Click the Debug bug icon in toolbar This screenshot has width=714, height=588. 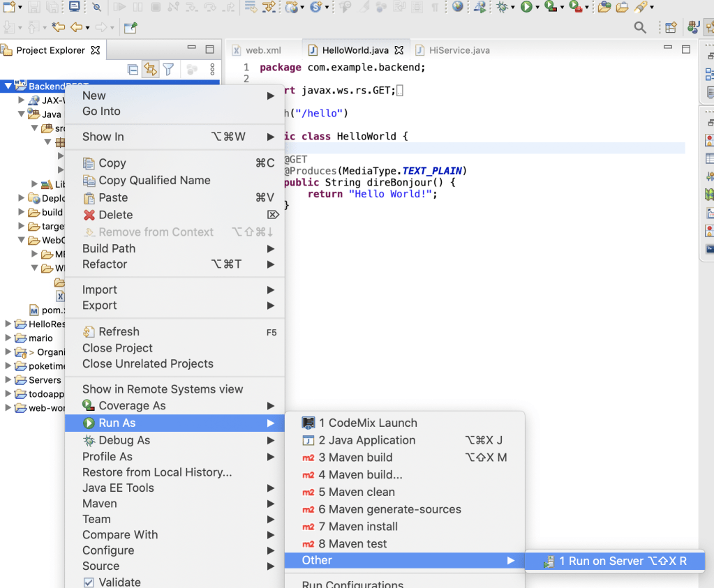click(x=503, y=7)
